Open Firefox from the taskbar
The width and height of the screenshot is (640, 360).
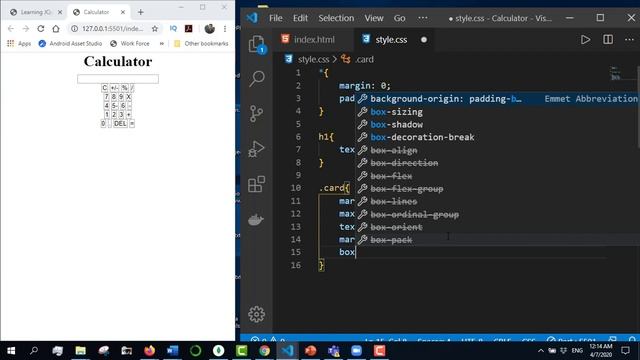coord(149,351)
